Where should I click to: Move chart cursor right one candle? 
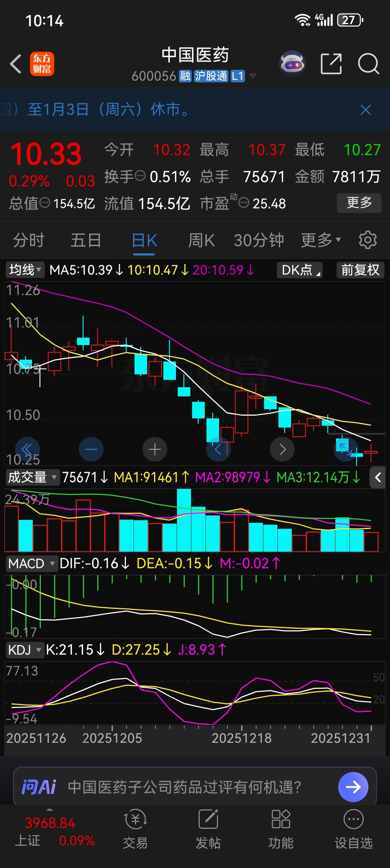282,449
